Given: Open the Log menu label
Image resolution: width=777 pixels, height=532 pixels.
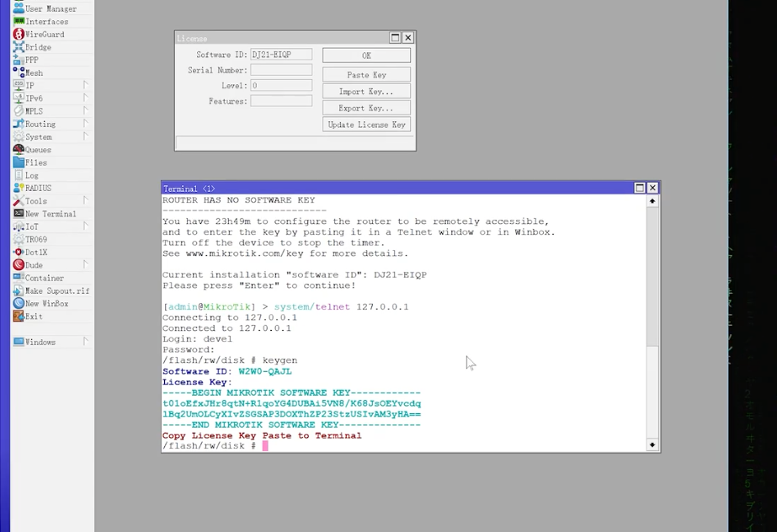Looking at the screenshot, I should [x=32, y=175].
